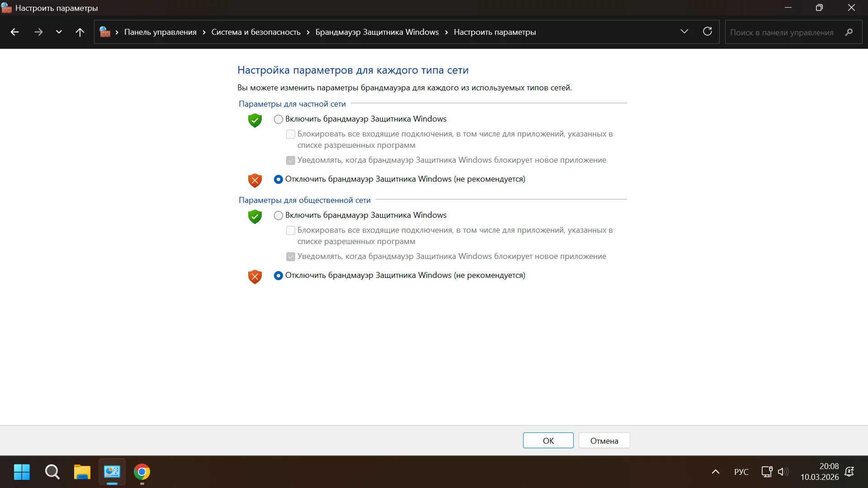This screenshot has height=488, width=868.
Task: Click the Control Panel icon in address bar
Action: tap(105, 32)
